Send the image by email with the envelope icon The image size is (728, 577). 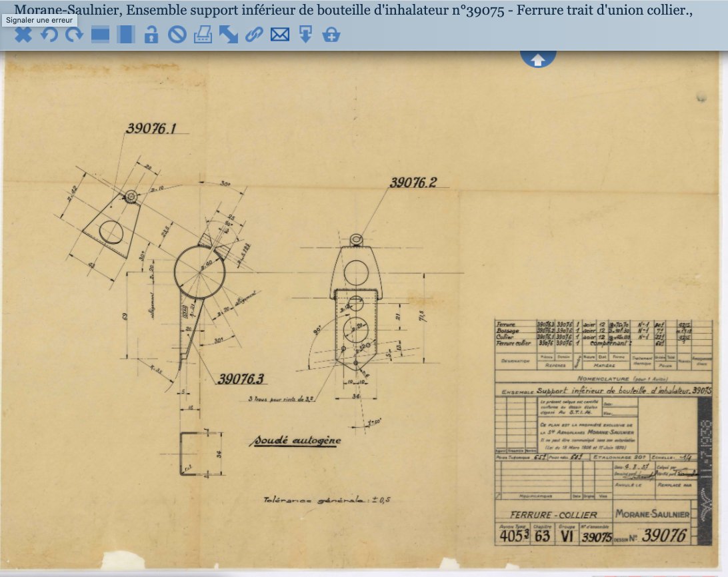(x=280, y=35)
